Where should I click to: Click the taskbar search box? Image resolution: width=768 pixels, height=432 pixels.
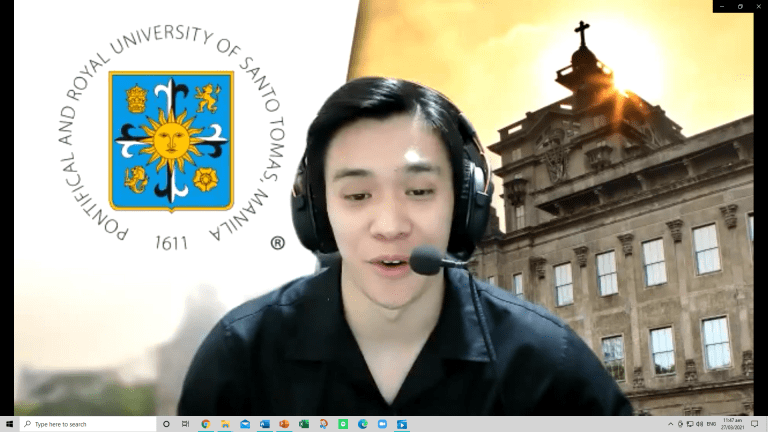[88, 424]
